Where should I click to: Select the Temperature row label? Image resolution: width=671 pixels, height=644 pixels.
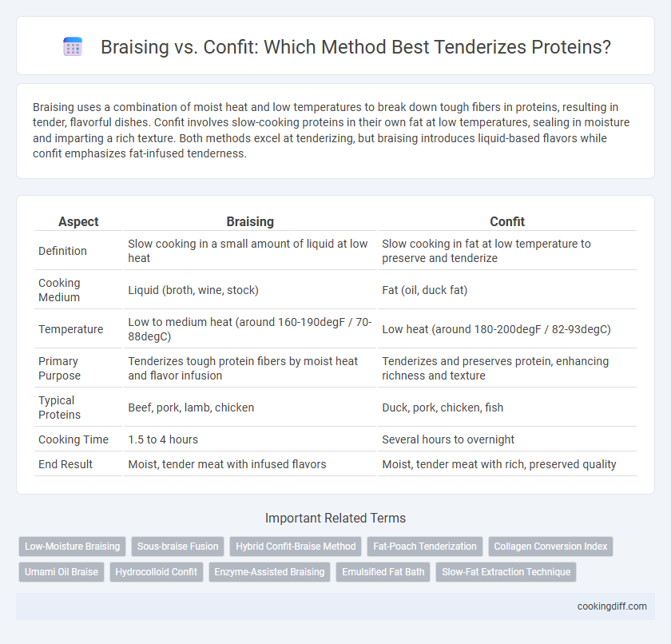click(70, 329)
